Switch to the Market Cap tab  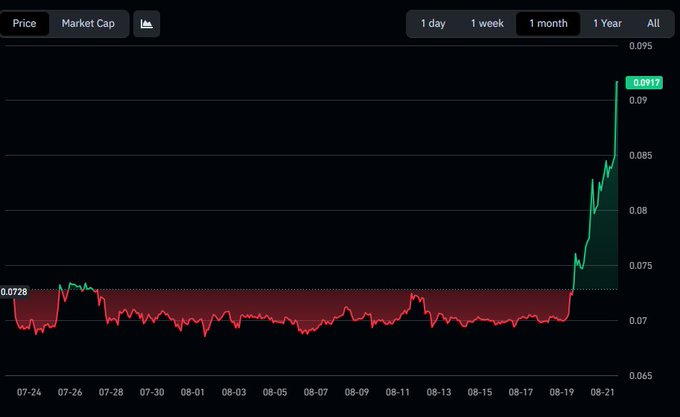(x=88, y=23)
